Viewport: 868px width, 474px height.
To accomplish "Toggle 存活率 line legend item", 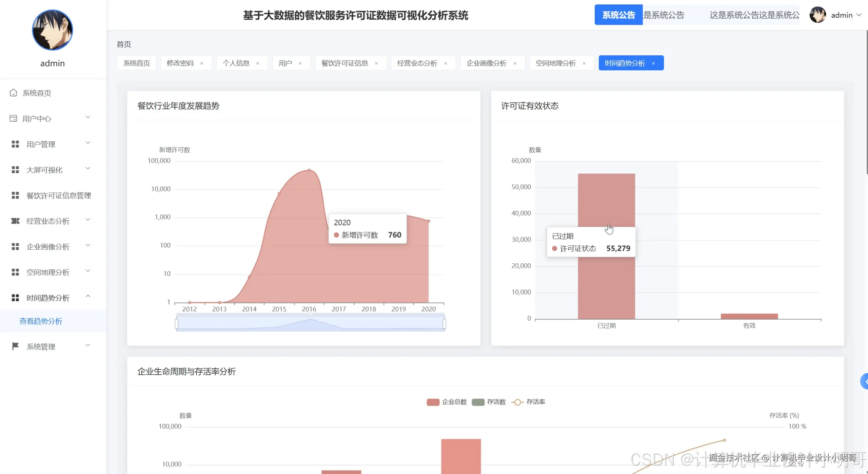I will 517,402.
